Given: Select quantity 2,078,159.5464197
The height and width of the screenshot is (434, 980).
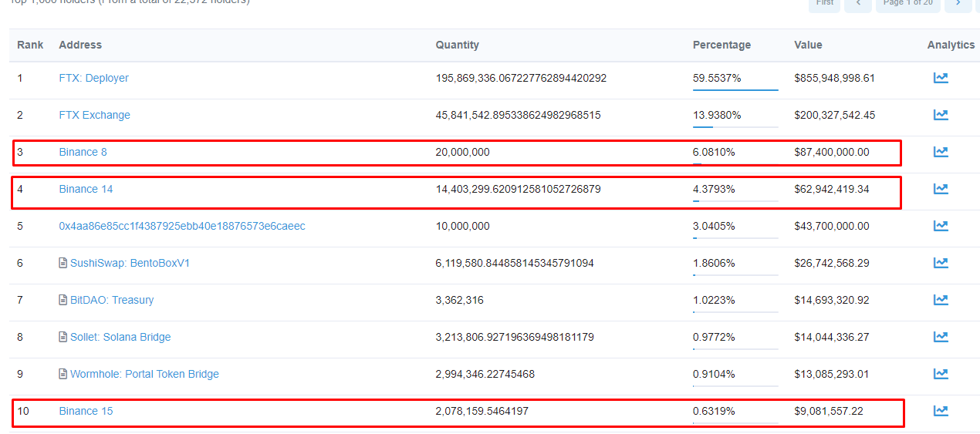Looking at the screenshot, I should coord(482,411).
